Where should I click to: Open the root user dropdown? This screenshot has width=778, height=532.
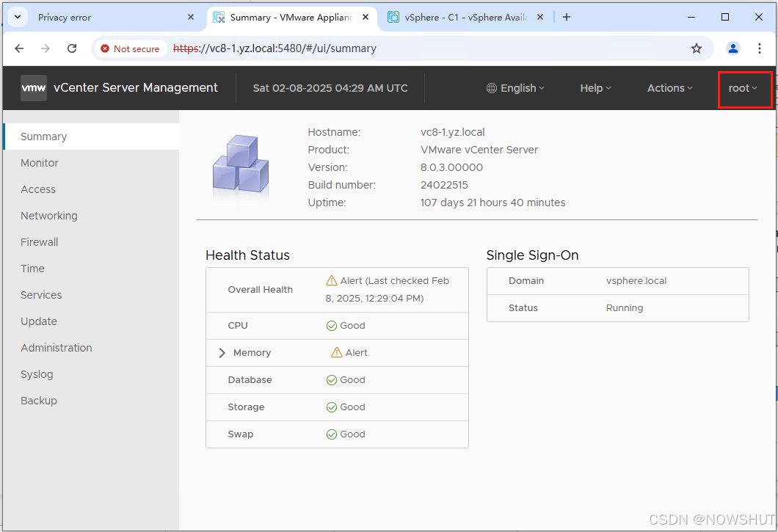coord(743,88)
